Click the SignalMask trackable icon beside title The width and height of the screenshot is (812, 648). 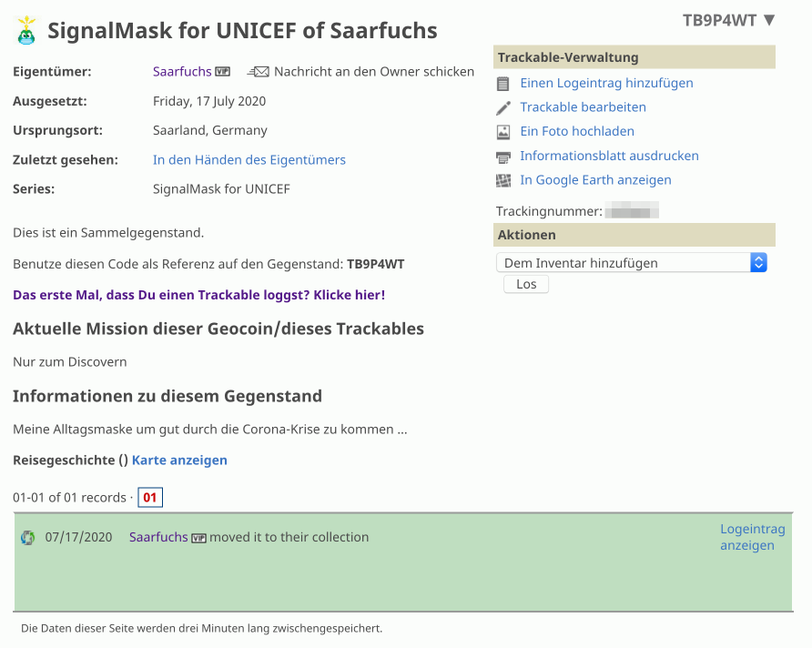[x=26, y=31]
